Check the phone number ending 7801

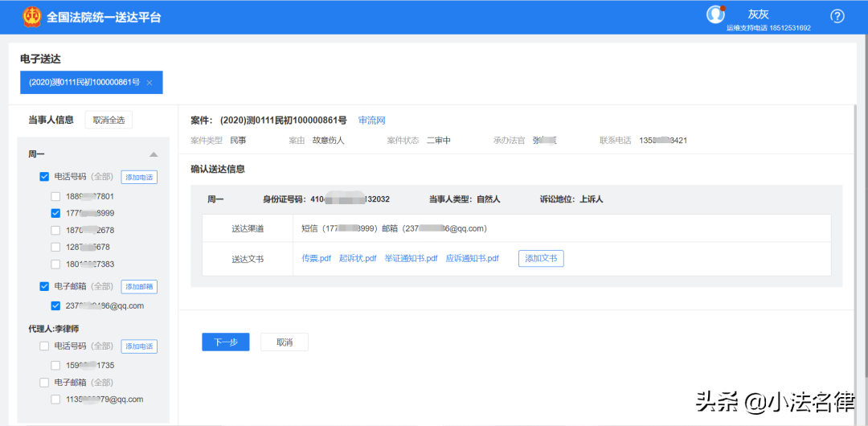pos(55,196)
